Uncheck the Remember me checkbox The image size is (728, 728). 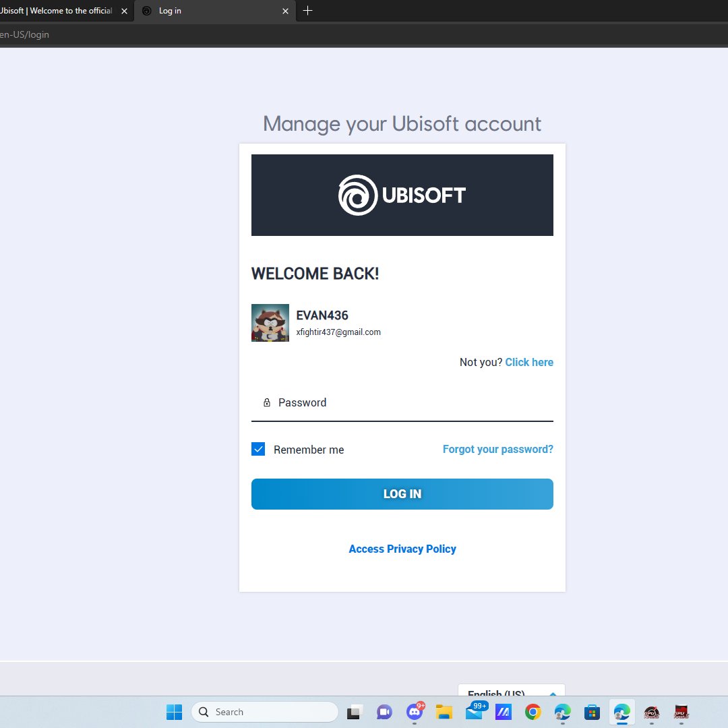[x=258, y=449]
